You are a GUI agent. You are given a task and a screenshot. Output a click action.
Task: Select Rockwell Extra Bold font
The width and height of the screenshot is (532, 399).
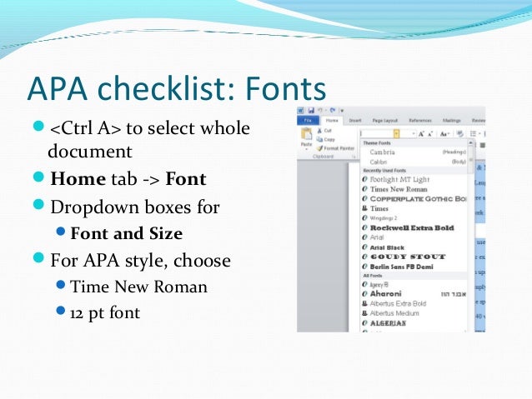414,227
